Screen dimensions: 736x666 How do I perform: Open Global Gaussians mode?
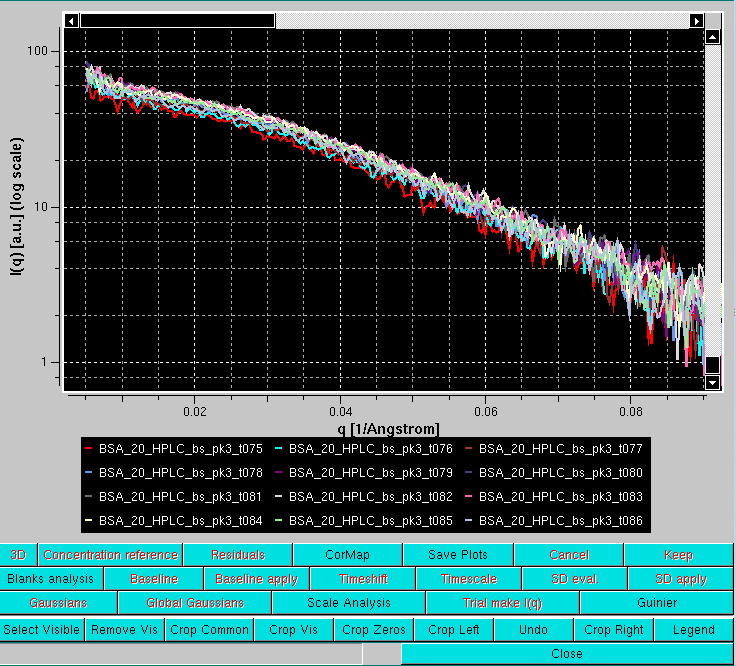tap(195, 603)
